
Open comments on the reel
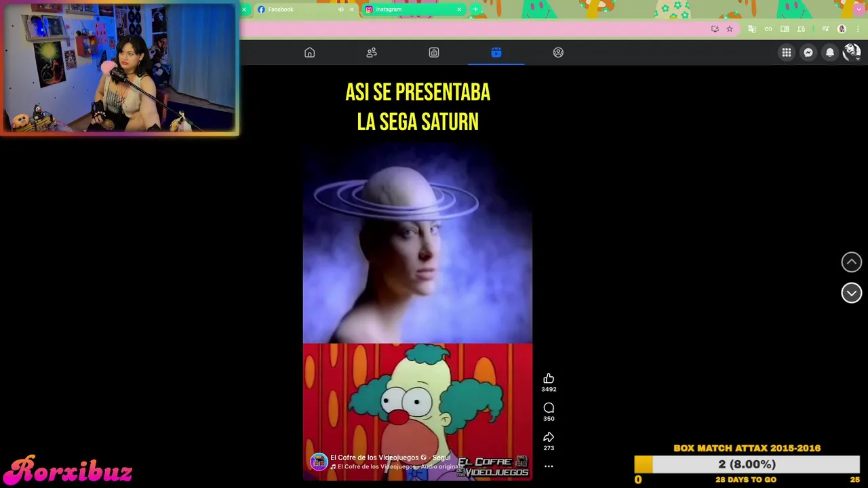[549, 407]
